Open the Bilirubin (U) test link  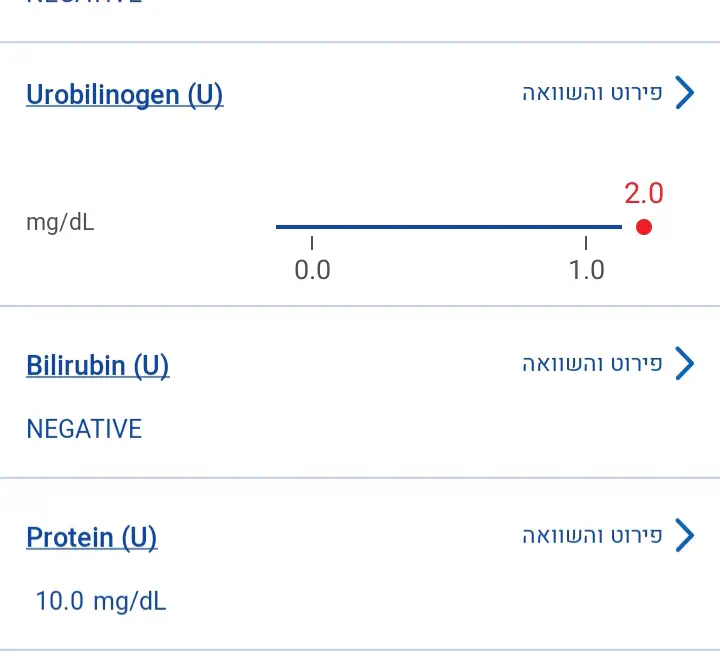(x=98, y=365)
